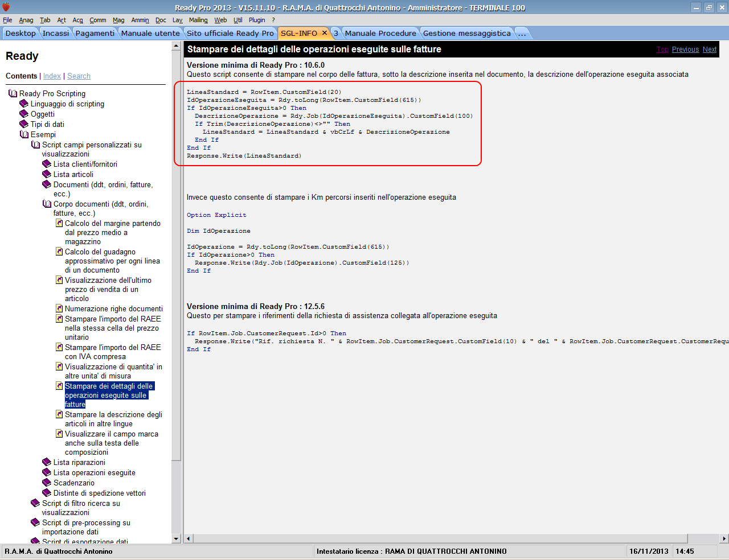Go to Top link in page header
Screen dimensions: 729x560
[662, 50]
